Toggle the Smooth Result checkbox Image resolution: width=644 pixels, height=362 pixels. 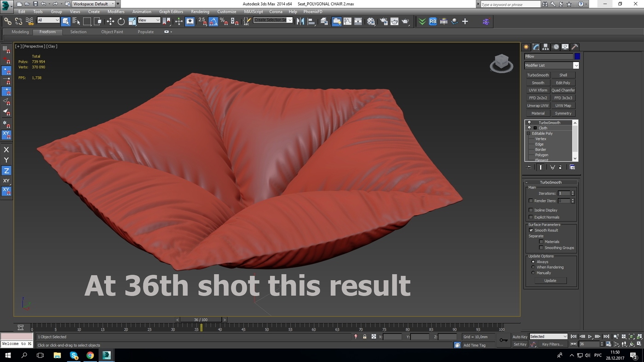[x=531, y=230]
